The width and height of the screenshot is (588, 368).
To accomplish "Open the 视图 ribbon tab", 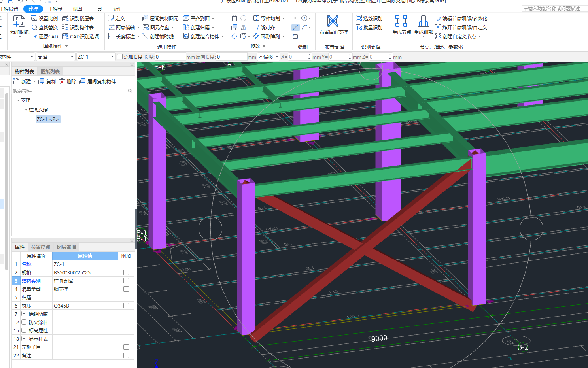I will click(78, 9).
